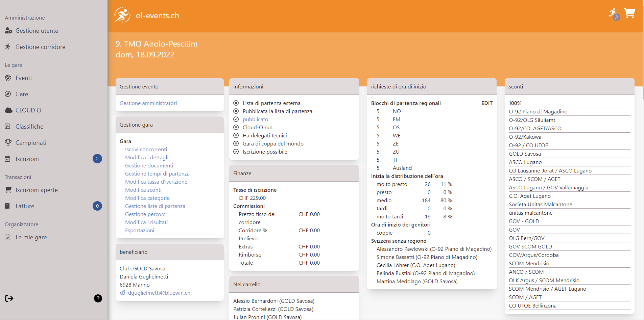Image resolution: width=644 pixels, height=320 pixels.
Task: Open Gestione documenti link
Action: point(149,165)
